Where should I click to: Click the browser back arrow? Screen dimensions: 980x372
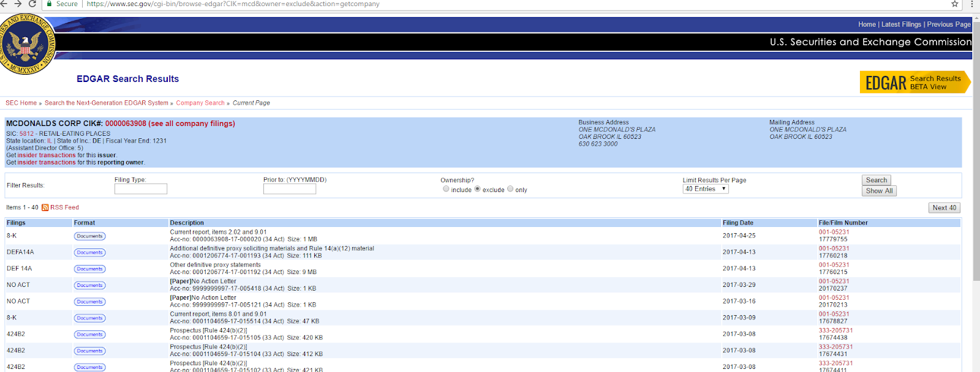click(x=5, y=4)
